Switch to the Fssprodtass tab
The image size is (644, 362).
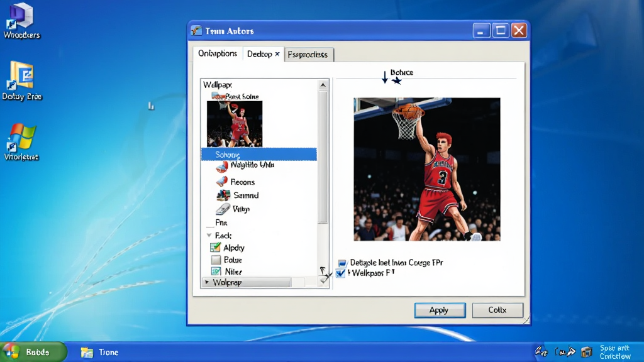(x=308, y=55)
